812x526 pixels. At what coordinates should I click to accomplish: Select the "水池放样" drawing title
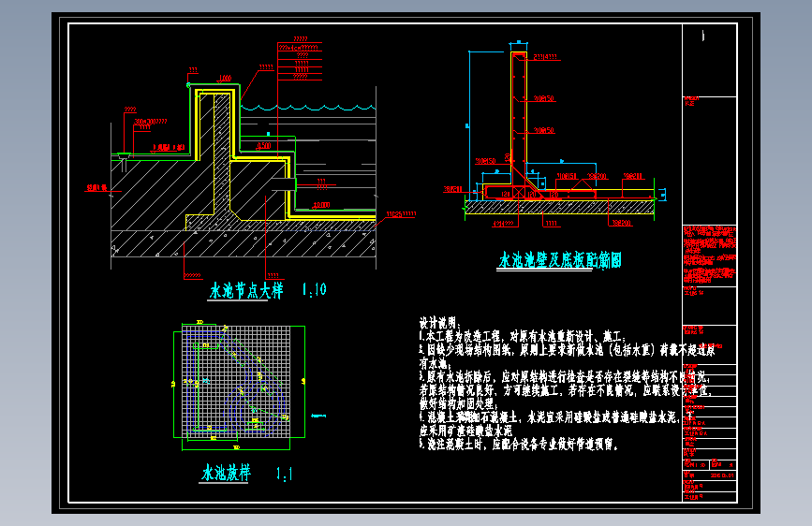(227, 473)
